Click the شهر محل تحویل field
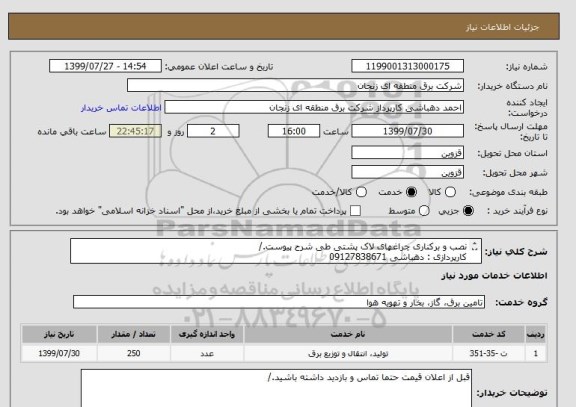The height and width of the screenshot is (407, 576). (407, 172)
